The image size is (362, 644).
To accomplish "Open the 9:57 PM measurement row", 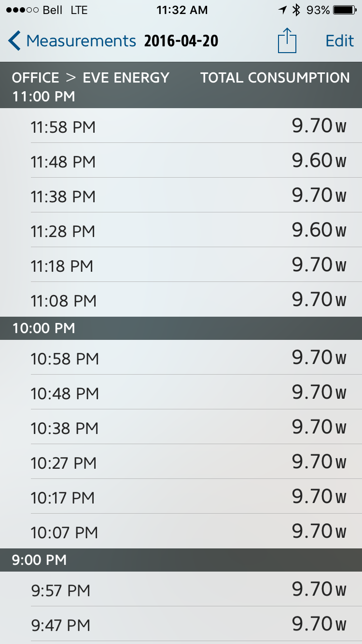I will coord(181,590).
